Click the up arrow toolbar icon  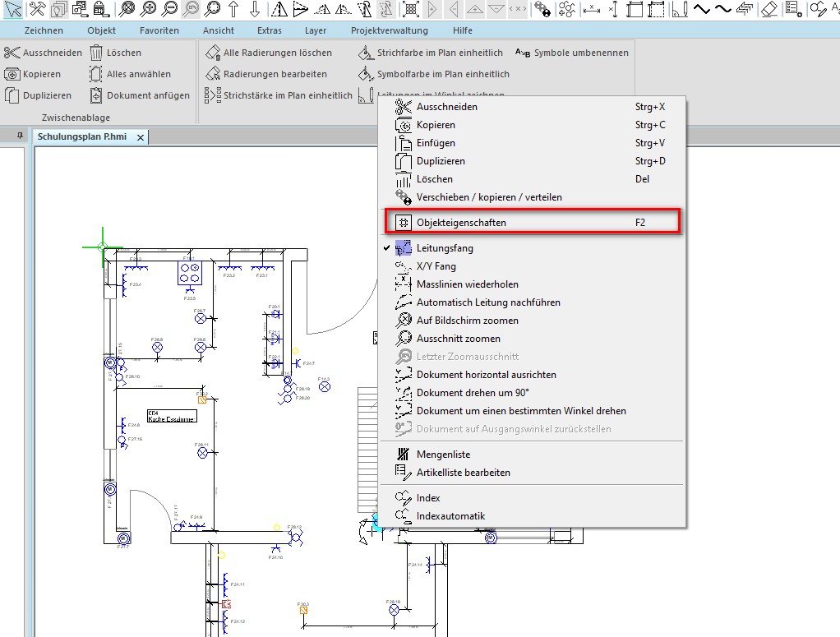point(233,9)
